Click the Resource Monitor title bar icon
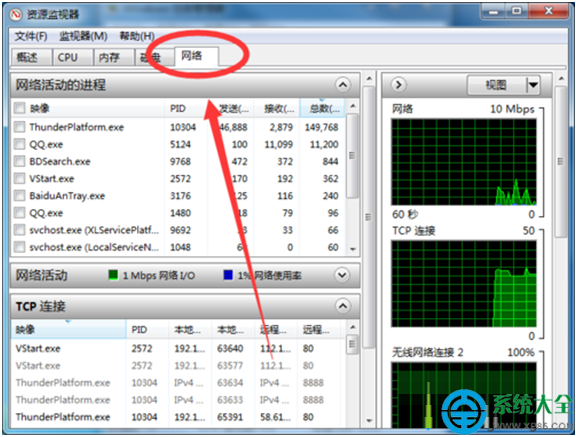The width and height of the screenshot is (576, 437). tap(16, 14)
